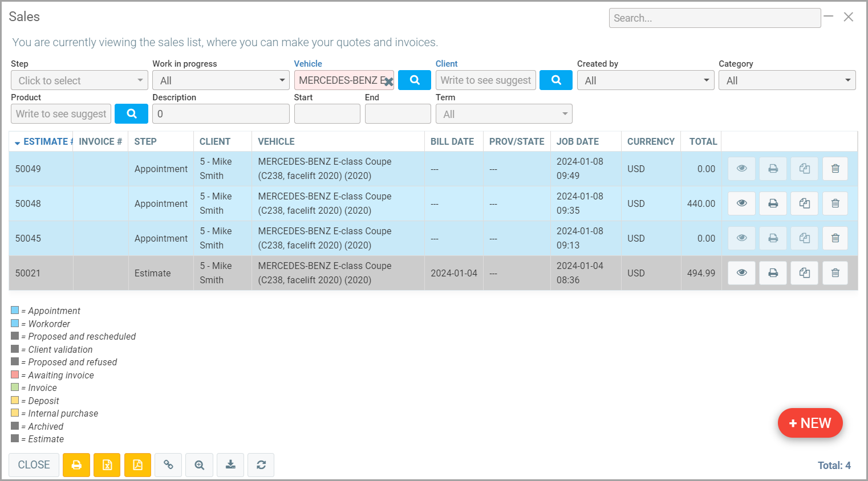Download the sales list
Viewport: 868px width, 481px height.
[x=230, y=465]
